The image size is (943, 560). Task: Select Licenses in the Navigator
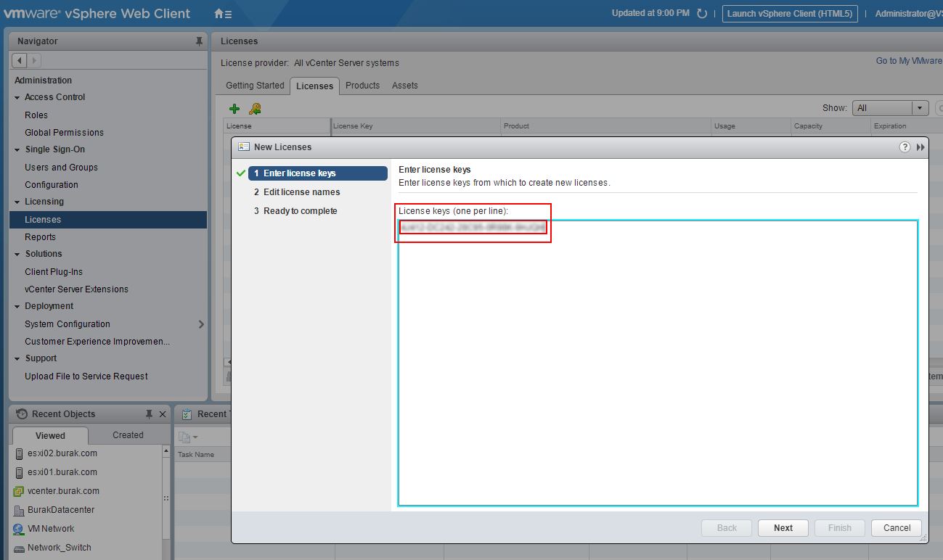point(108,220)
